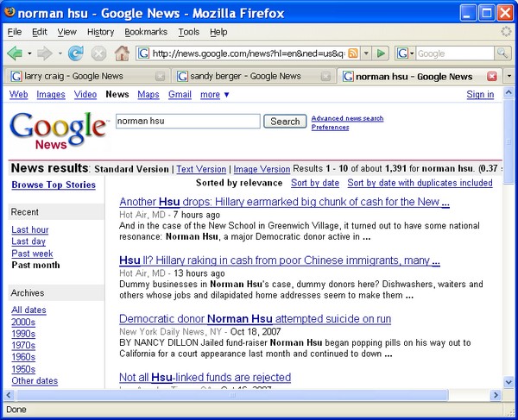Screen dimensions: 518x420
Task: Open the list all tabs dropdown
Action: click(x=509, y=76)
